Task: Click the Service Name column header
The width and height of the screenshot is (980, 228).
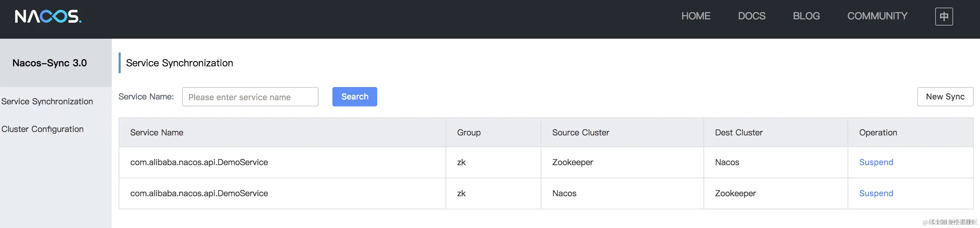Action: tap(157, 133)
